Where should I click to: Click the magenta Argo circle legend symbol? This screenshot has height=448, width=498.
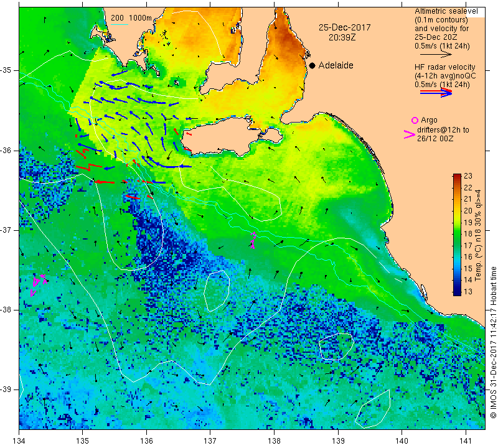coord(415,120)
